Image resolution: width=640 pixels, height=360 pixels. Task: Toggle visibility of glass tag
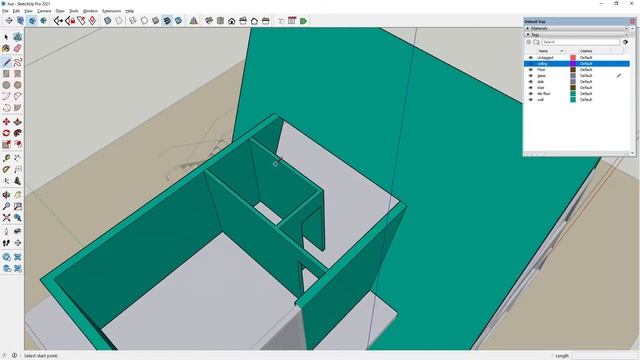pyautogui.click(x=531, y=76)
